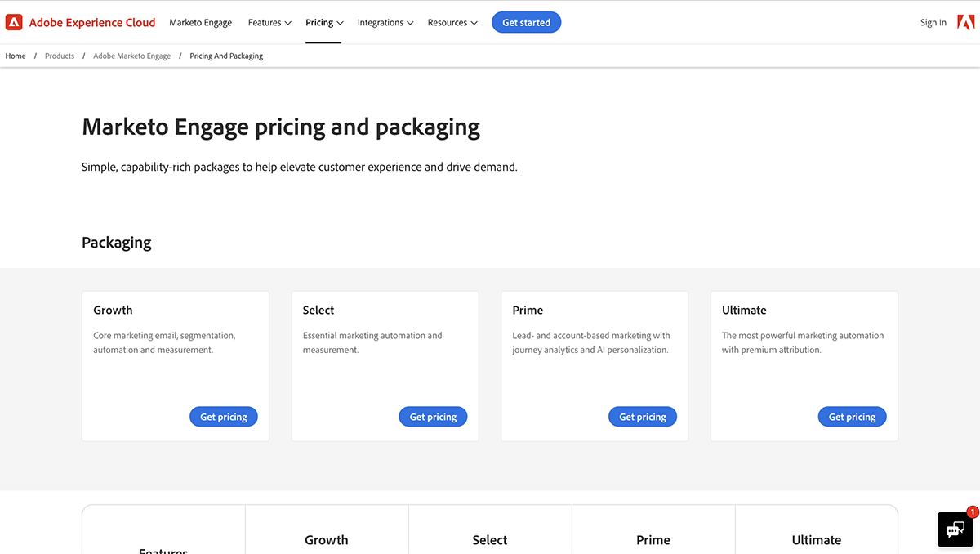Click the Adobe Experience Cloud brand text
Image resolution: width=980 pixels, height=554 pixels.
pos(92,23)
